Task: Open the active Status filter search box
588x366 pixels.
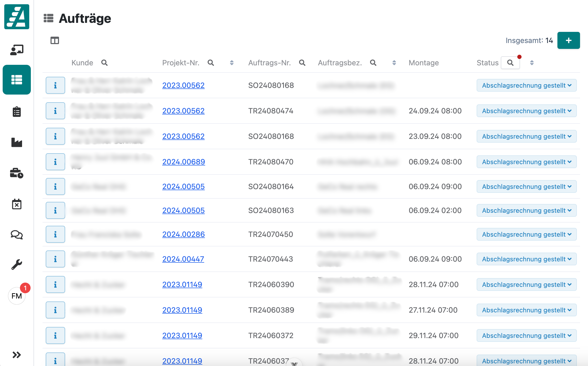Action: 510,63
